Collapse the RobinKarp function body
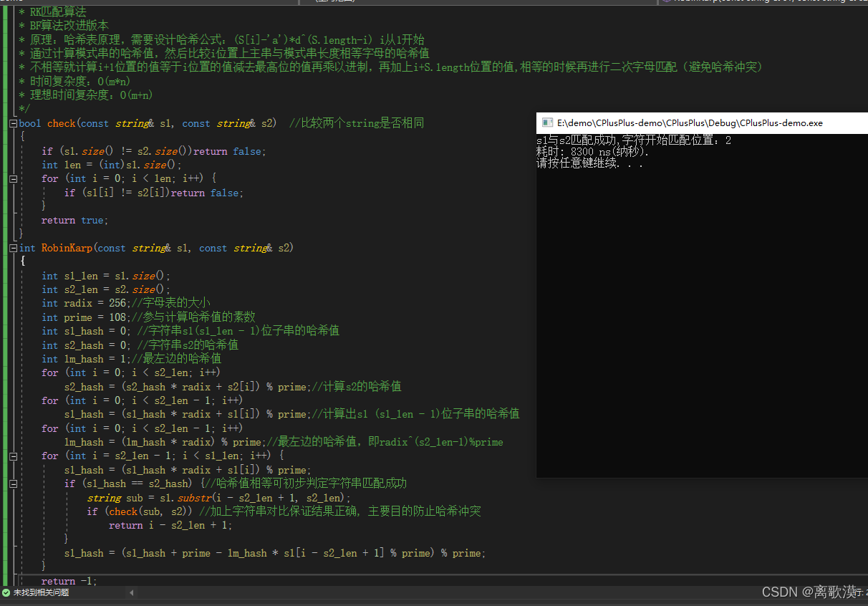 tap(12, 248)
